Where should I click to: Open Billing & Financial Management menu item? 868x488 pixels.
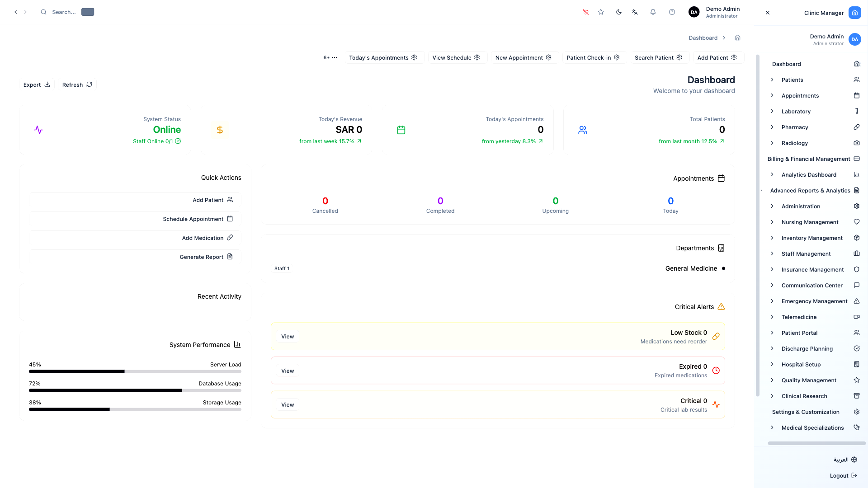pyautogui.click(x=808, y=159)
